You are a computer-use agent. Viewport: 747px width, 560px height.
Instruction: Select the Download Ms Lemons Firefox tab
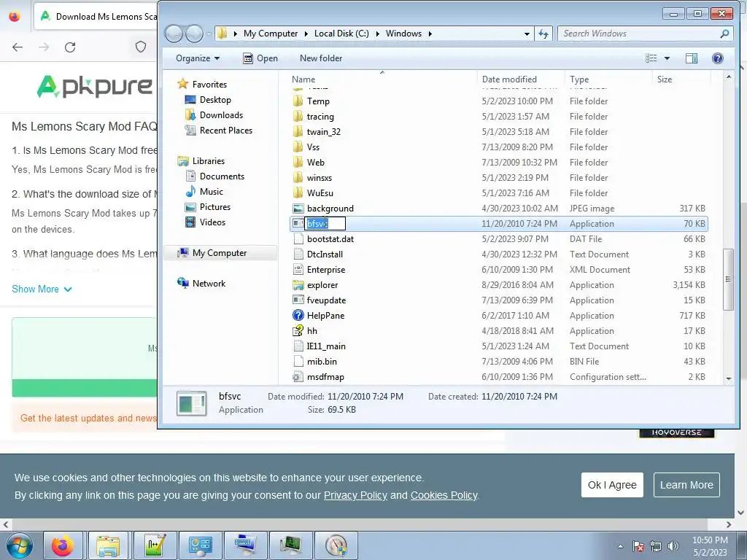(97, 16)
